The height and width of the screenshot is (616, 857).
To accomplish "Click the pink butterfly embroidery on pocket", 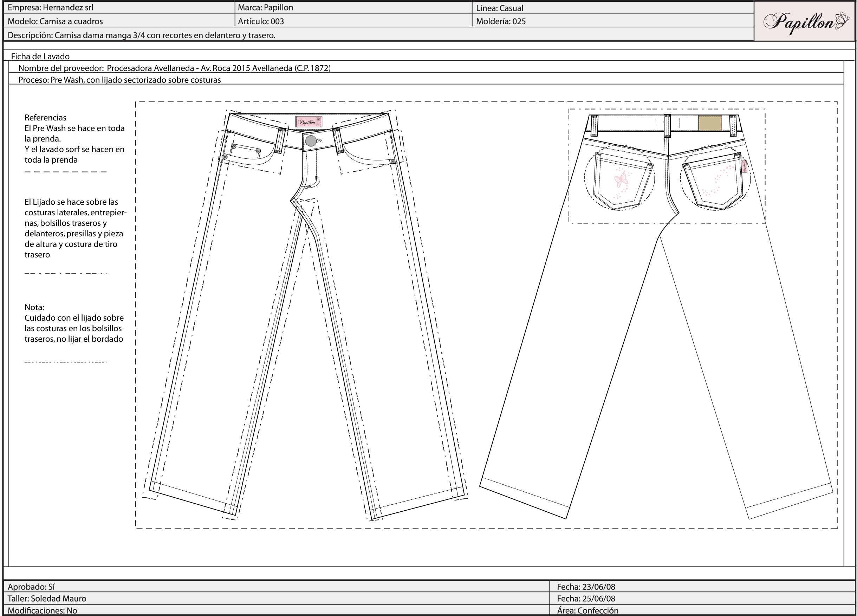I will (621, 179).
